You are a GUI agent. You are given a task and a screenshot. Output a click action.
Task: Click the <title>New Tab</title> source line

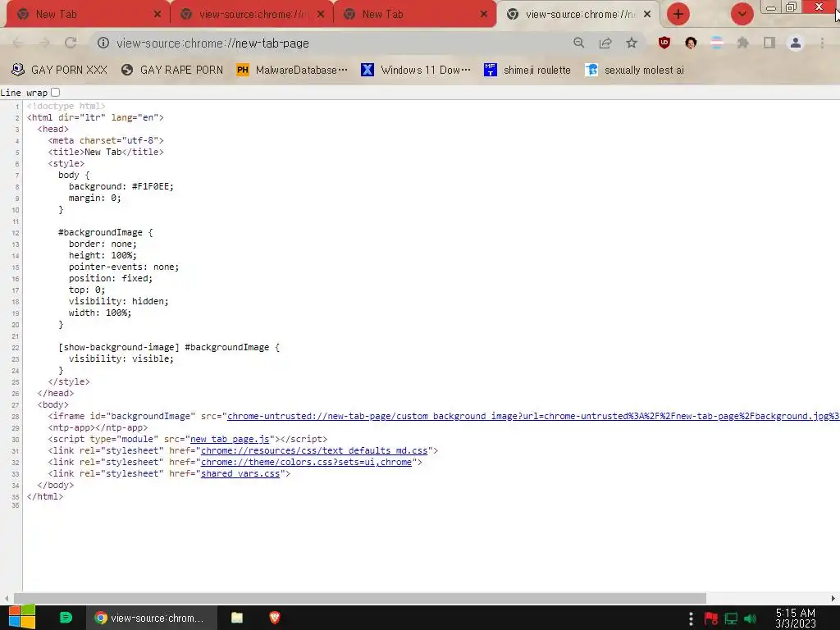tap(106, 152)
